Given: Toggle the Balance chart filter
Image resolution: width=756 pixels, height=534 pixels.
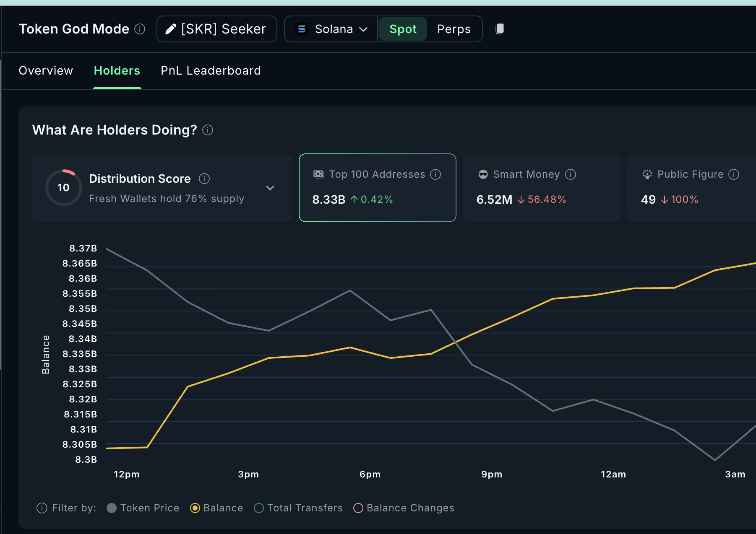Looking at the screenshot, I should pyautogui.click(x=195, y=508).
